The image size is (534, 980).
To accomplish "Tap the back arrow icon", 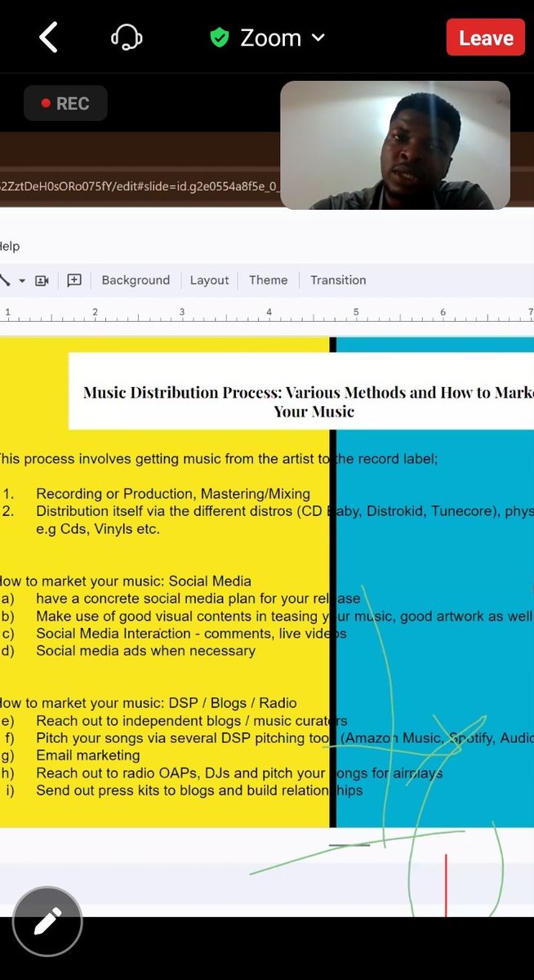I will click(x=49, y=38).
